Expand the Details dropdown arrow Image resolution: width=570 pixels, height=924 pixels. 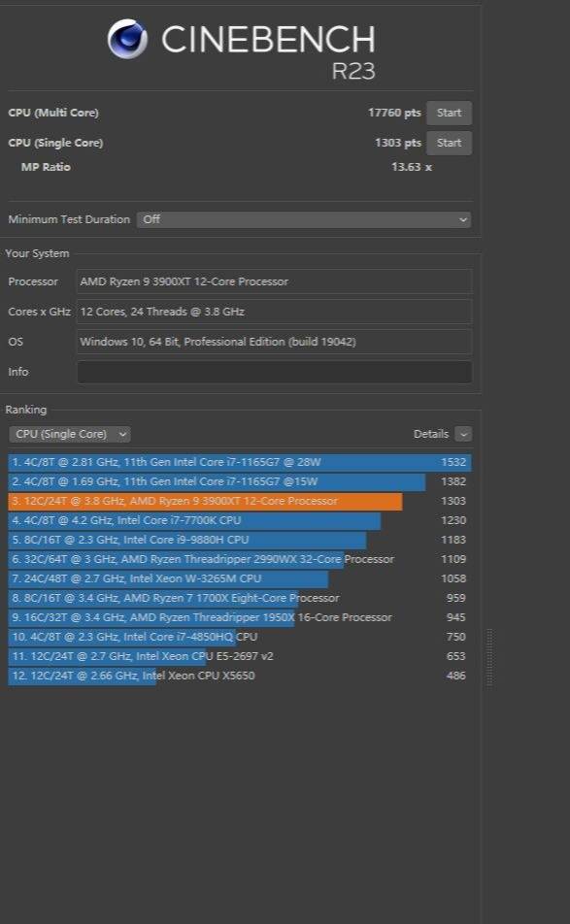click(463, 434)
